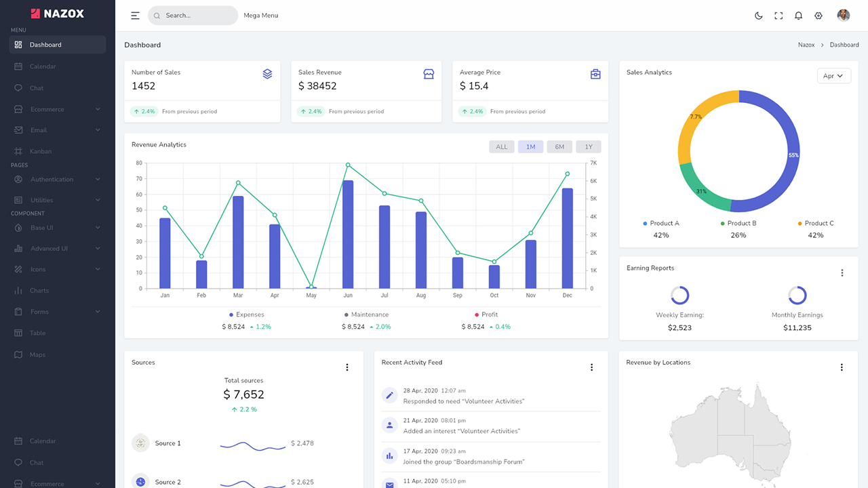This screenshot has width=868, height=488.
Task: Expand the Authentication menu
Action: (x=53, y=179)
